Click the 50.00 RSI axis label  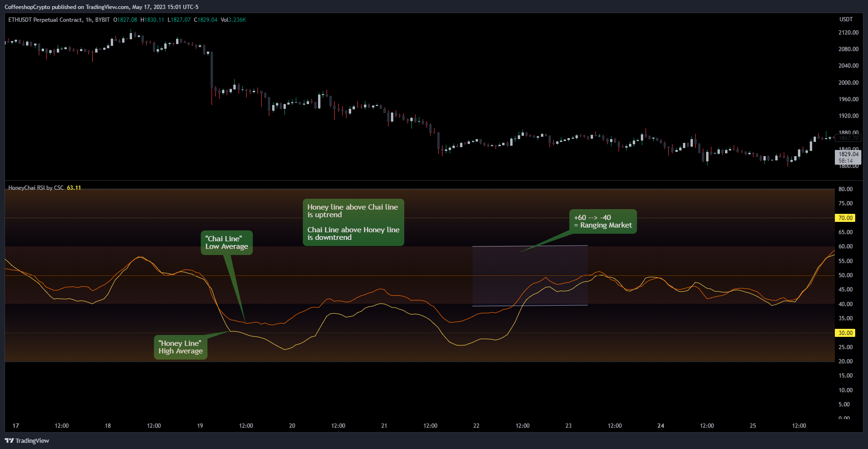[x=845, y=275]
